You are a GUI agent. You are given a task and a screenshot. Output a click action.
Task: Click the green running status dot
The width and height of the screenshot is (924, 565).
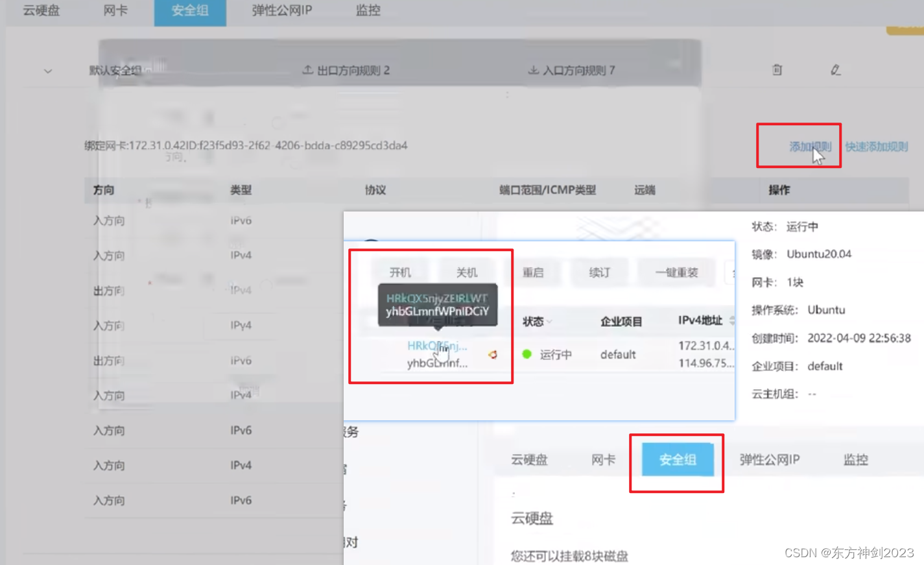pos(527,354)
